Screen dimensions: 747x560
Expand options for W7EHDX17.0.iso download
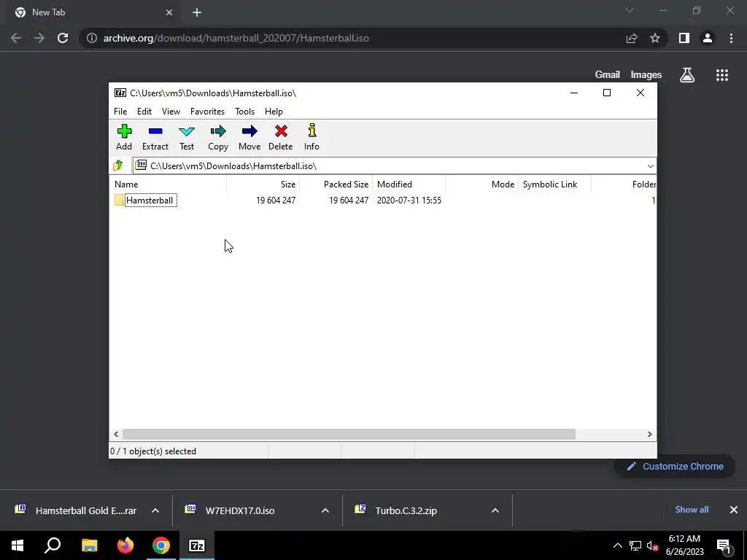[325, 510]
